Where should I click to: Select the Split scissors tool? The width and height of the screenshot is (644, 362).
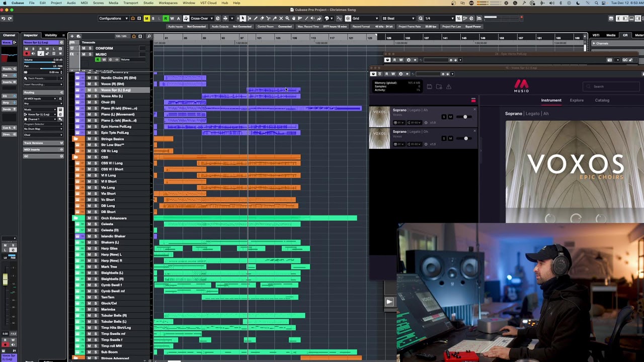point(268,19)
